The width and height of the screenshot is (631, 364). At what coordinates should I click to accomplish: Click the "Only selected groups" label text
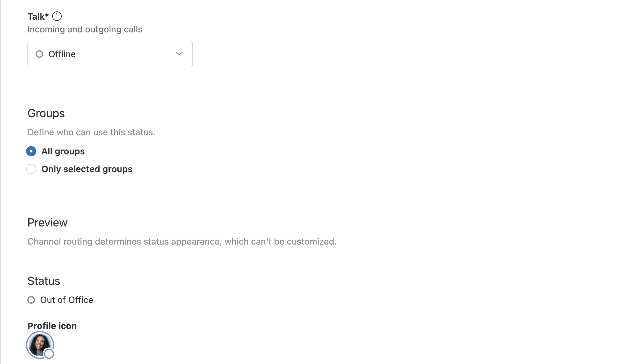click(87, 169)
